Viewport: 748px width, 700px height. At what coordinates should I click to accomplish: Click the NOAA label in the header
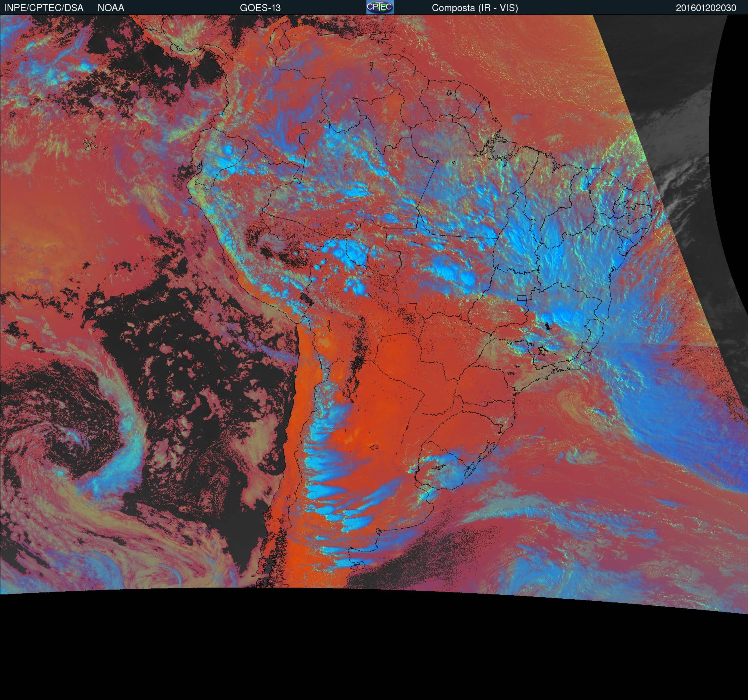[111, 8]
